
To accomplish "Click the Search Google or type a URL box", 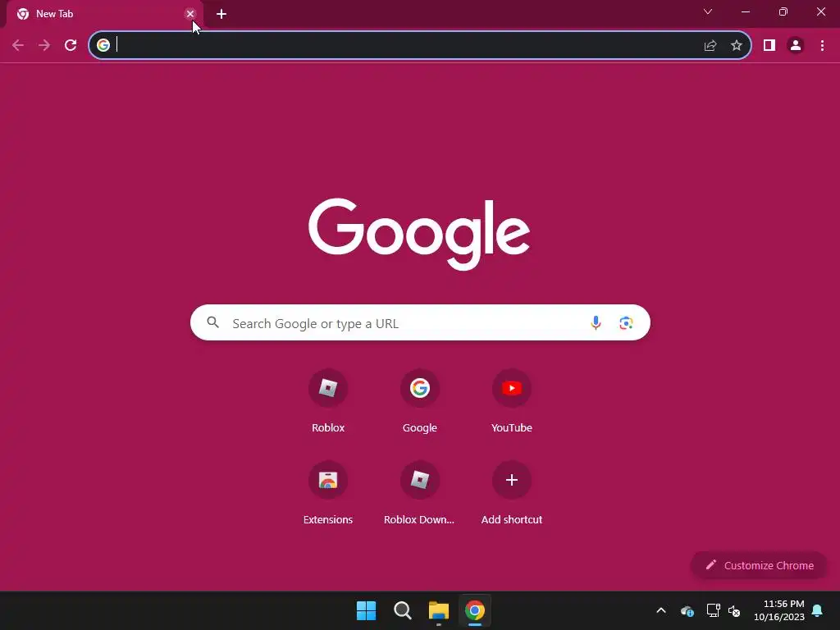I will coord(420,322).
